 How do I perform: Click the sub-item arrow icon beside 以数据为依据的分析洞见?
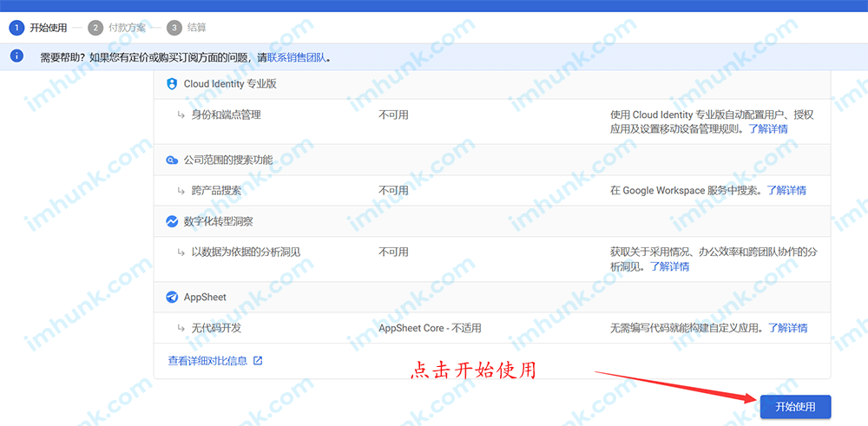(181, 252)
